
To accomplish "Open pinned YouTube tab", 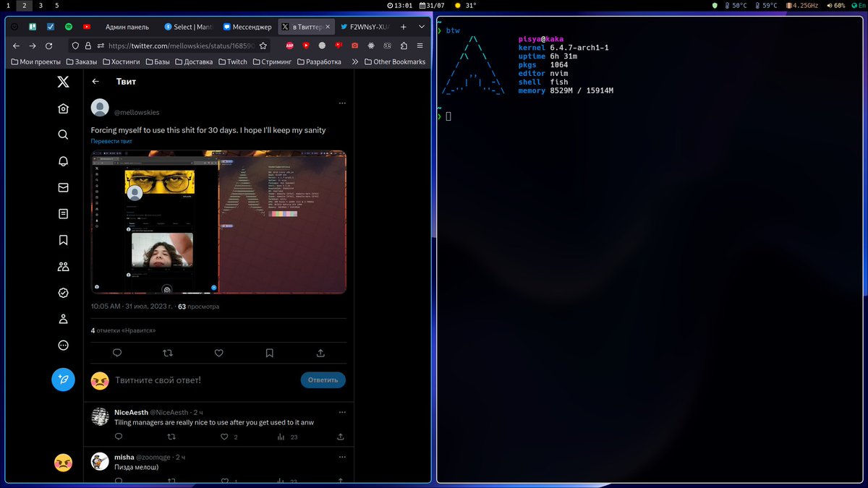I will (87, 27).
